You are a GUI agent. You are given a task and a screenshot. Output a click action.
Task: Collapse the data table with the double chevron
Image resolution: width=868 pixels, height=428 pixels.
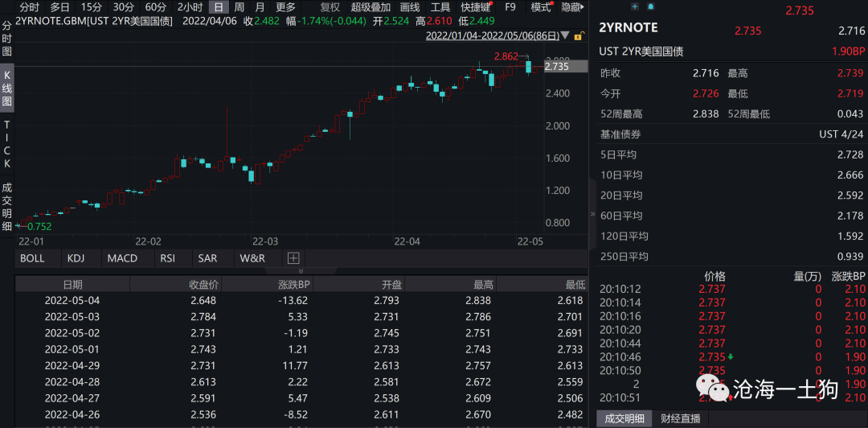[301, 270]
